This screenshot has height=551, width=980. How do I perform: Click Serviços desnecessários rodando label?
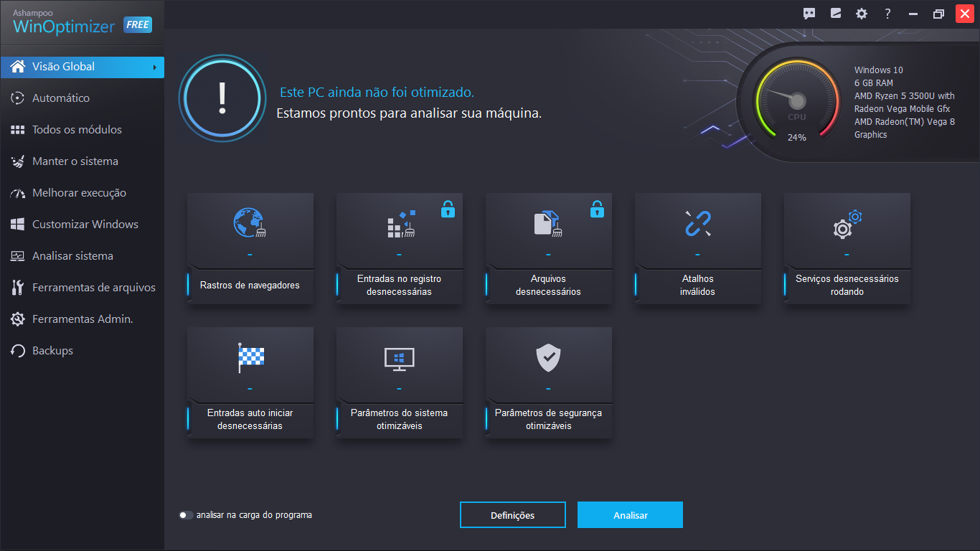(847, 286)
